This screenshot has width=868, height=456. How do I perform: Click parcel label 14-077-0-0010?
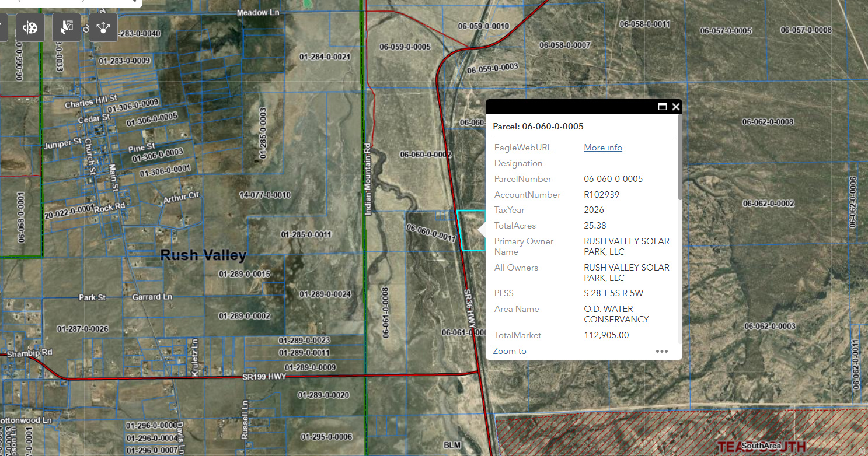coord(265,194)
